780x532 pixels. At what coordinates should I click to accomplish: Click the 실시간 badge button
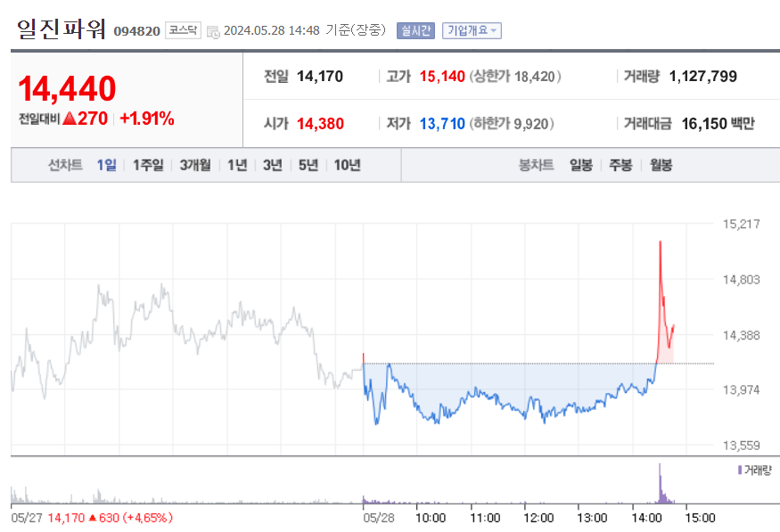click(x=415, y=31)
